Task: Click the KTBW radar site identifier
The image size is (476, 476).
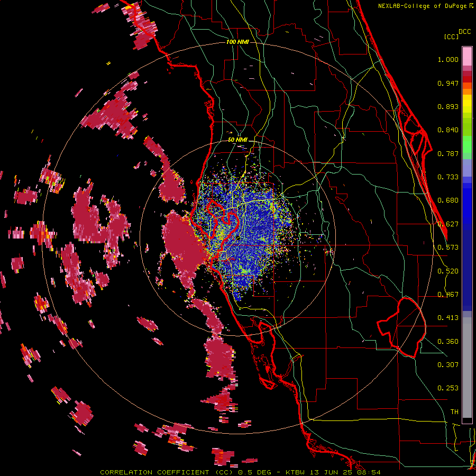Action: click(x=295, y=472)
